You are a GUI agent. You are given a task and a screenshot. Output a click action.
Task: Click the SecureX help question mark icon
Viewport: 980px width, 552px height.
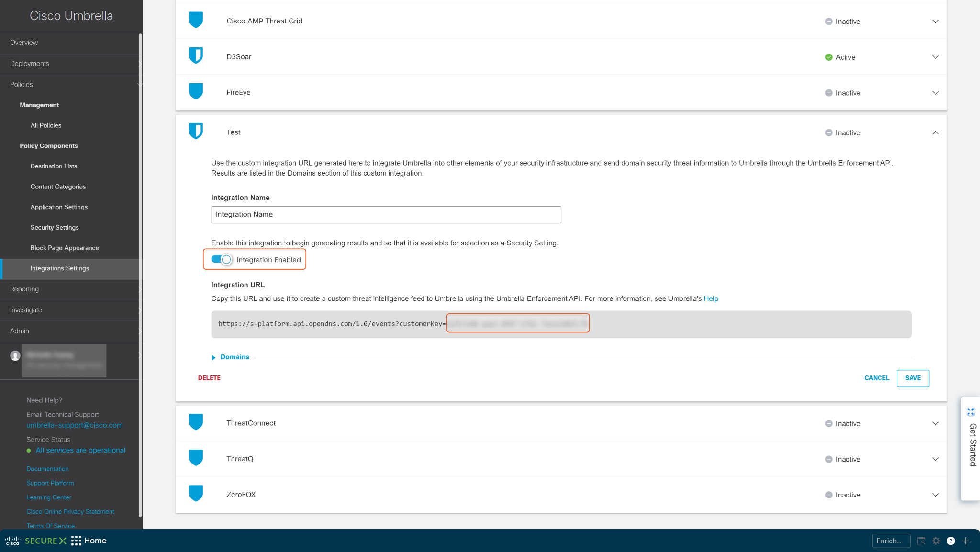pyautogui.click(x=951, y=541)
